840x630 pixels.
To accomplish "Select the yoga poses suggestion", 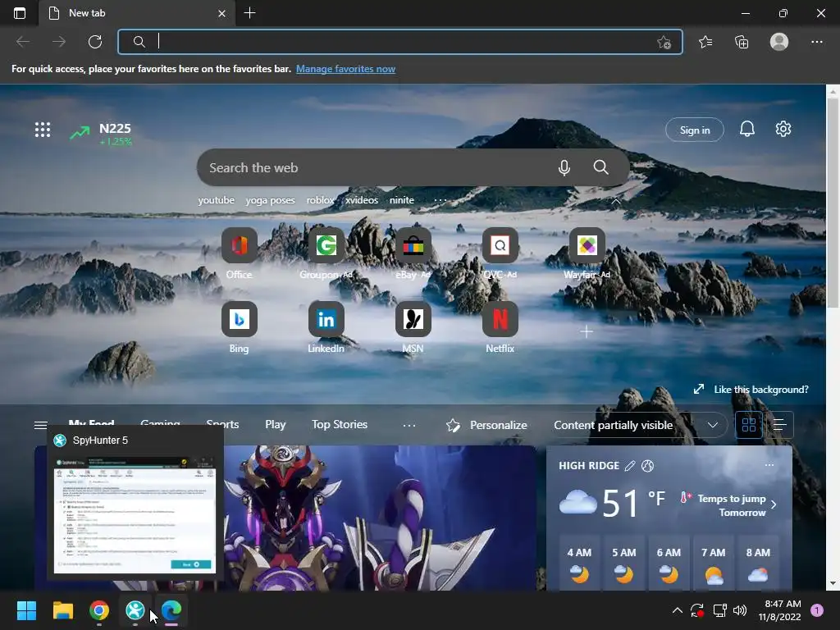I will (270, 200).
